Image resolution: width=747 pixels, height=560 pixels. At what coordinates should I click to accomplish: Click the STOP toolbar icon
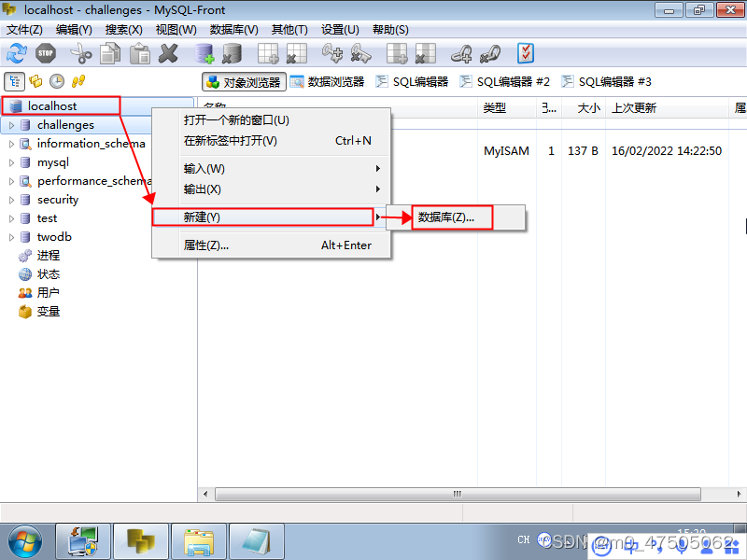(46, 53)
